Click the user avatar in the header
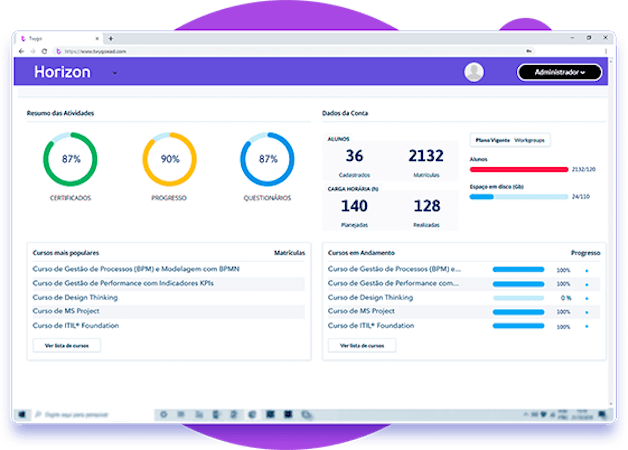This screenshot has height=450, width=628. coord(474,72)
